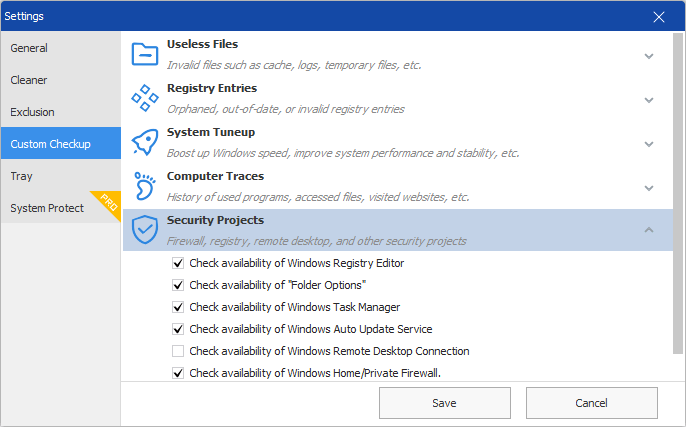The height and width of the screenshot is (427, 686).
Task: Click the Useless Files heading
Action: [x=202, y=44]
